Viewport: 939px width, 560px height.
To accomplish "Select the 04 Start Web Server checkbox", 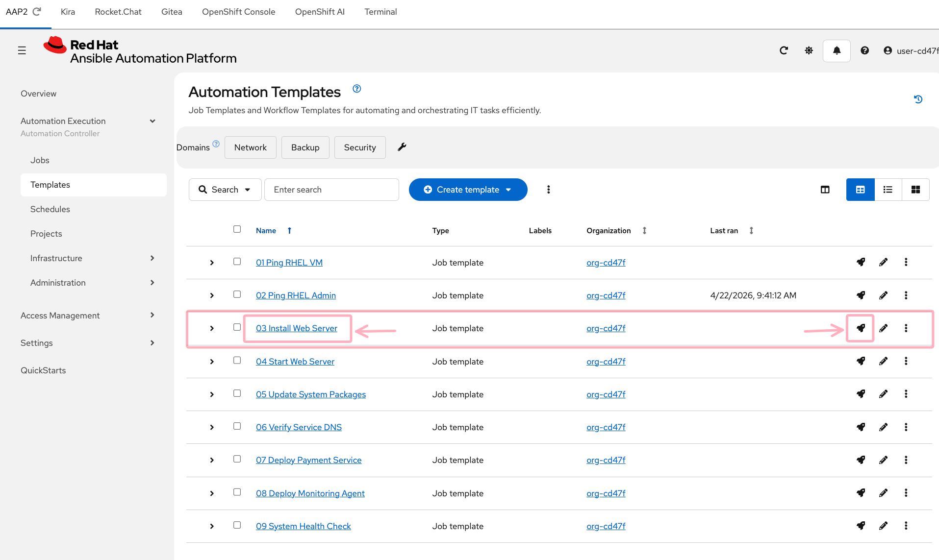I will pyautogui.click(x=237, y=360).
